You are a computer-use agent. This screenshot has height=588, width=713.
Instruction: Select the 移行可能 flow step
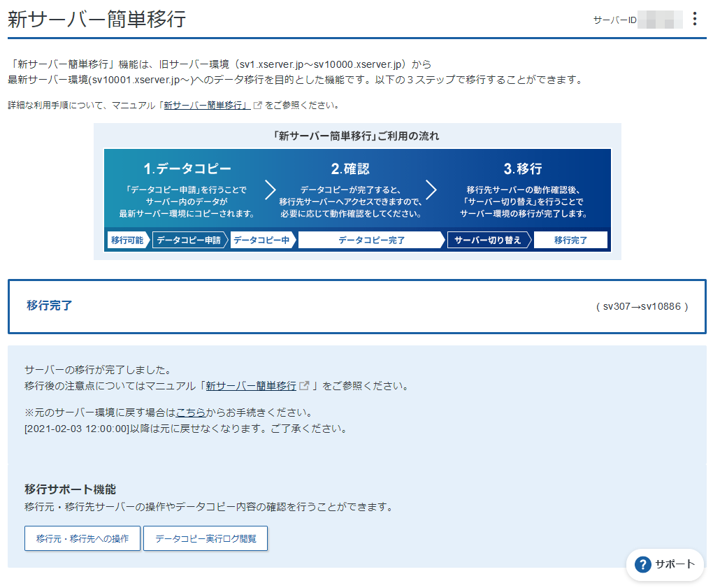[127, 240]
